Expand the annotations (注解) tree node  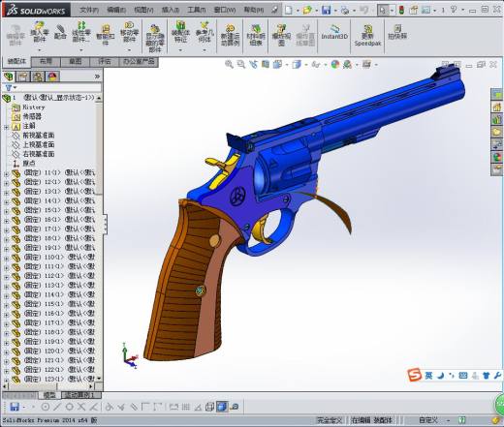pos(6,127)
